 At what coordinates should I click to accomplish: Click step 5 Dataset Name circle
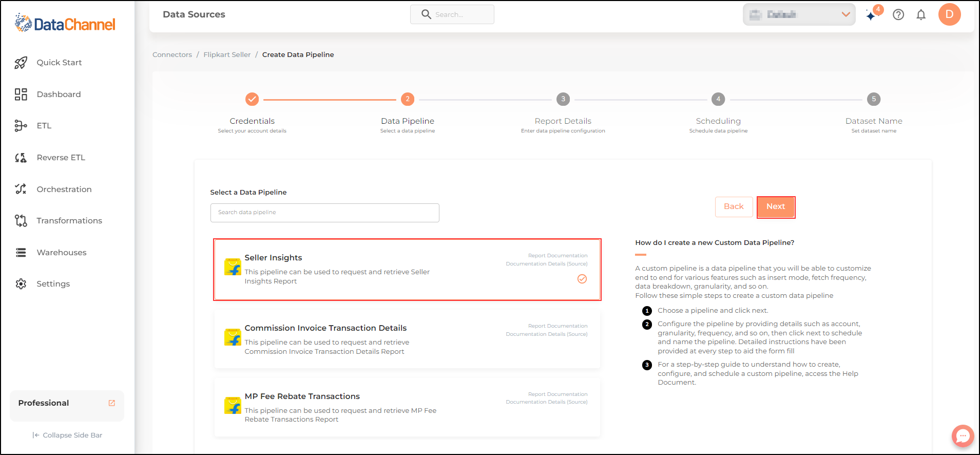(874, 99)
